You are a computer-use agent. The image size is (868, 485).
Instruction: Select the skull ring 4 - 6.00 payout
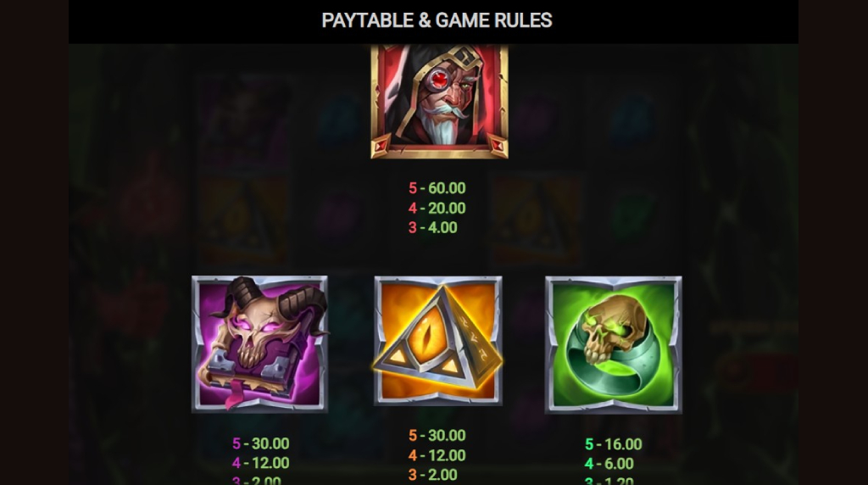point(609,464)
